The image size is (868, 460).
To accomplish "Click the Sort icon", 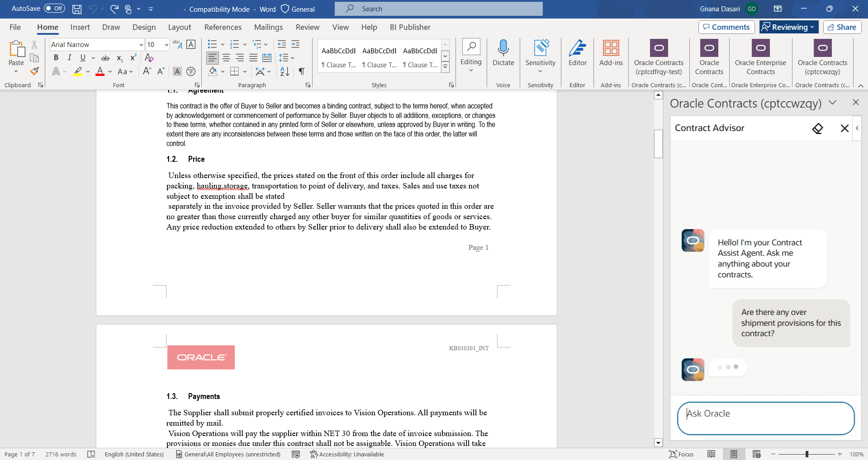I will click(285, 71).
